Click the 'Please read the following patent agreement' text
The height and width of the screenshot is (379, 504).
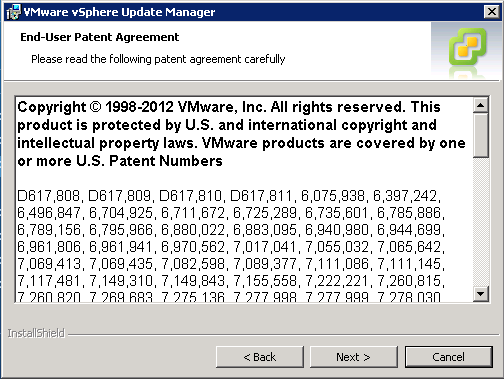click(x=158, y=59)
